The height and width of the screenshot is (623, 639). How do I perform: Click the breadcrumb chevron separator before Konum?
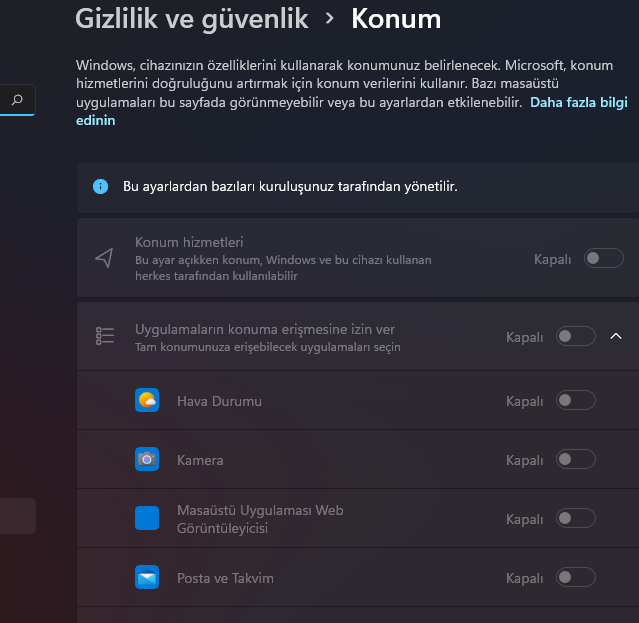pos(330,18)
